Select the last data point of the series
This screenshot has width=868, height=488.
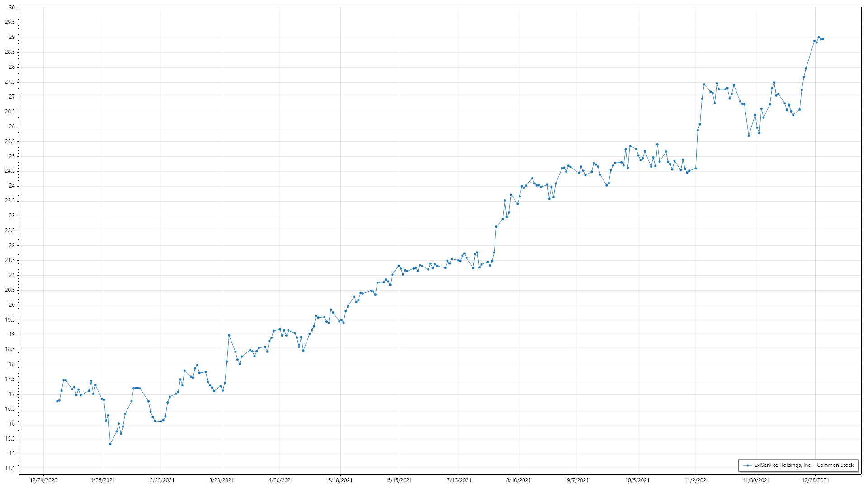coord(823,39)
